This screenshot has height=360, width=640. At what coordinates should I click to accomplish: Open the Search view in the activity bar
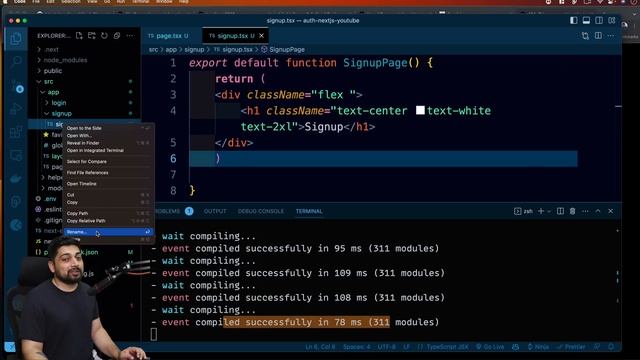pos(16,62)
